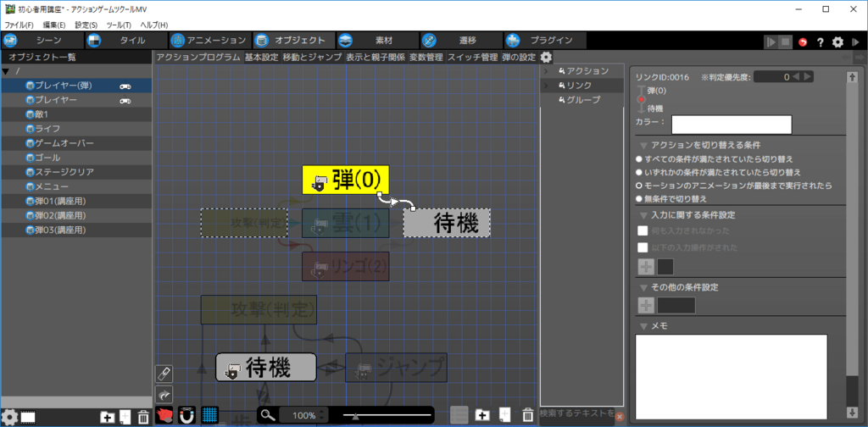
Task: Delete item using action panel trash icon
Action: click(528, 415)
